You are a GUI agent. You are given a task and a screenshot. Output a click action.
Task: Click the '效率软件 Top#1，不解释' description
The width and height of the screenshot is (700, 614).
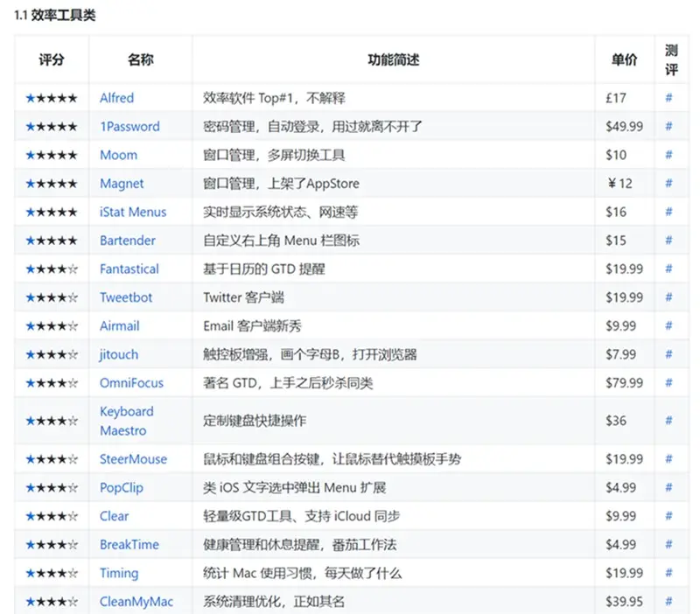(274, 98)
